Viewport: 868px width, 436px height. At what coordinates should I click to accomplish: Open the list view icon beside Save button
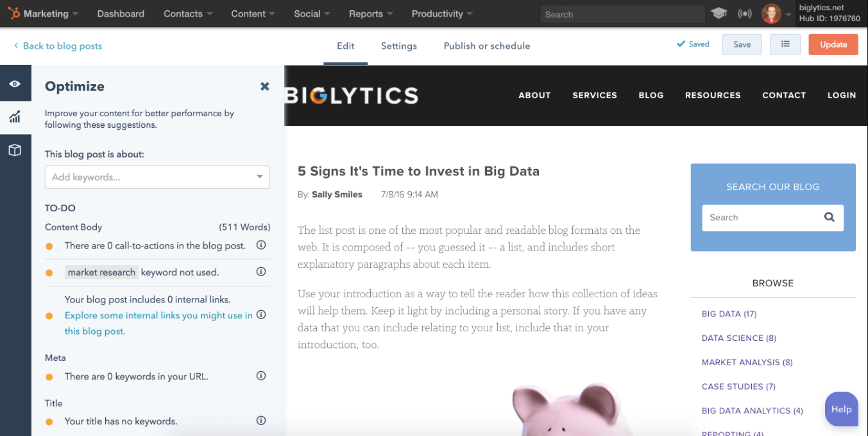(x=785, y=44)
